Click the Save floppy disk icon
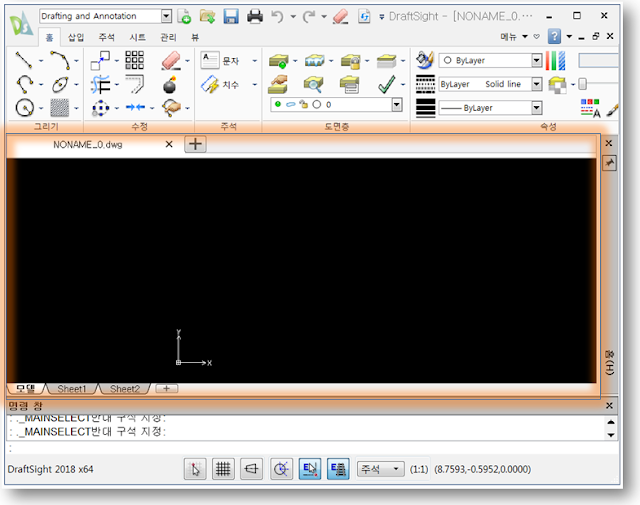This screenshot has height=505, width=640. [x=231, y=16]
